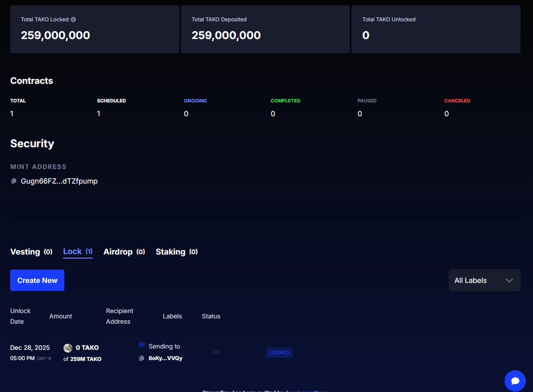The width and height of the screenshot is (533, 392).
Task: Open the Airdrop tab
Action: pyautogui.click(x=118, y=252)
